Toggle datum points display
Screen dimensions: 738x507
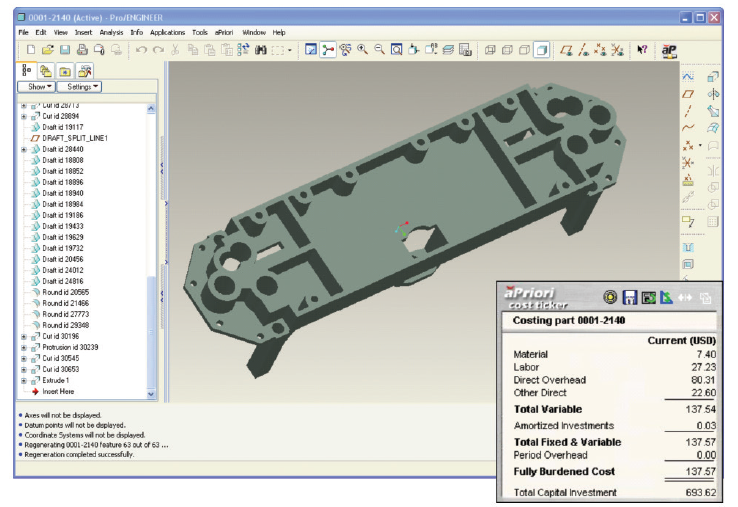tap(600, 49)
